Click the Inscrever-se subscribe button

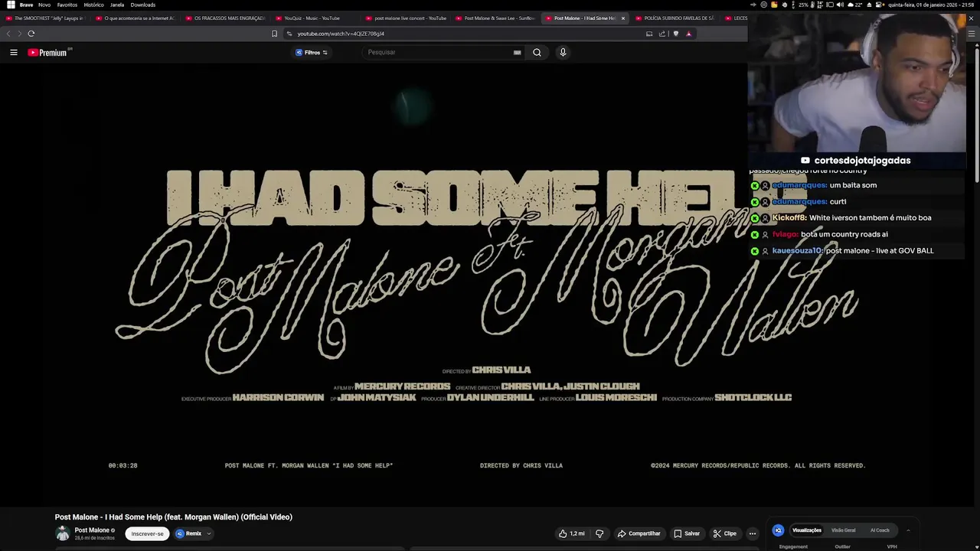coord(147,533)
